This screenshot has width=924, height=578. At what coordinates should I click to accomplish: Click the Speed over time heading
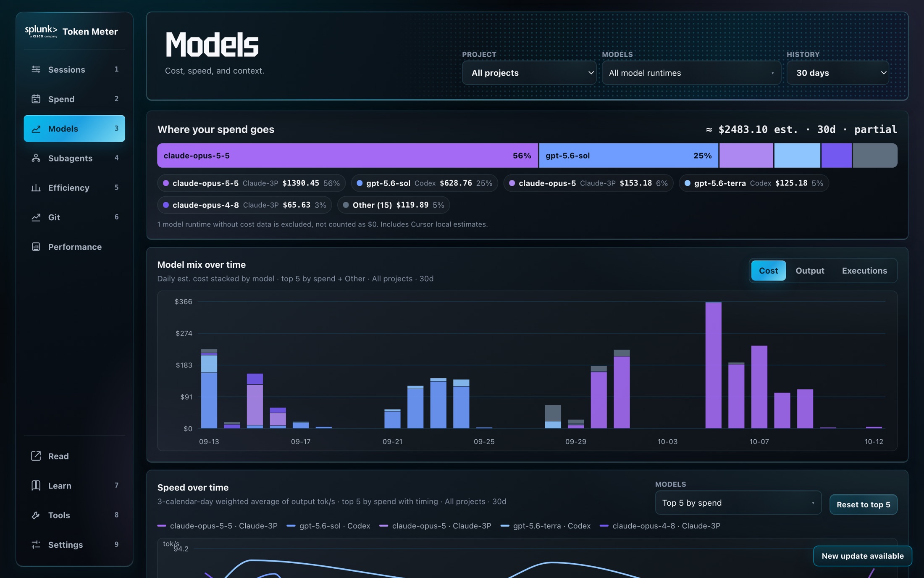[x=193, y=488]
